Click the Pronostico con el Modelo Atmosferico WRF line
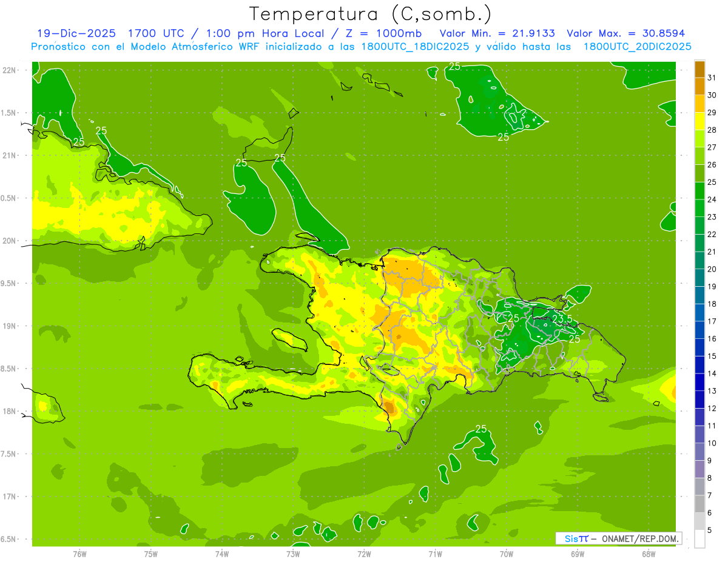The width and height of the screenshot is (728, 562). click(x=361, y=47)
